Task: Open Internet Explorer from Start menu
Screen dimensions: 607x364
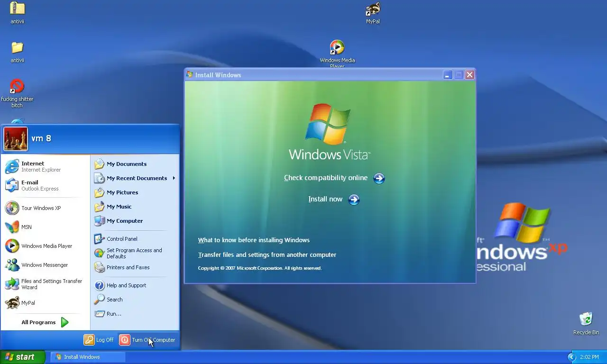Action: (x=46, y=166)
